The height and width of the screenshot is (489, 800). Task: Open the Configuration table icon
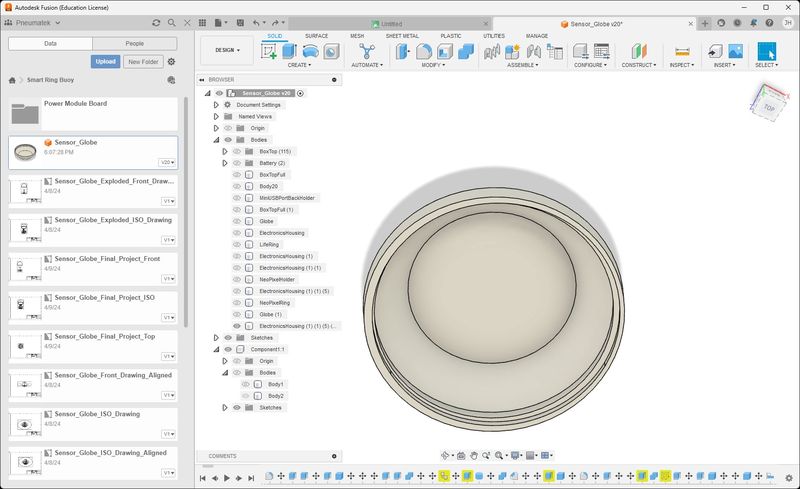pos(602,52)
